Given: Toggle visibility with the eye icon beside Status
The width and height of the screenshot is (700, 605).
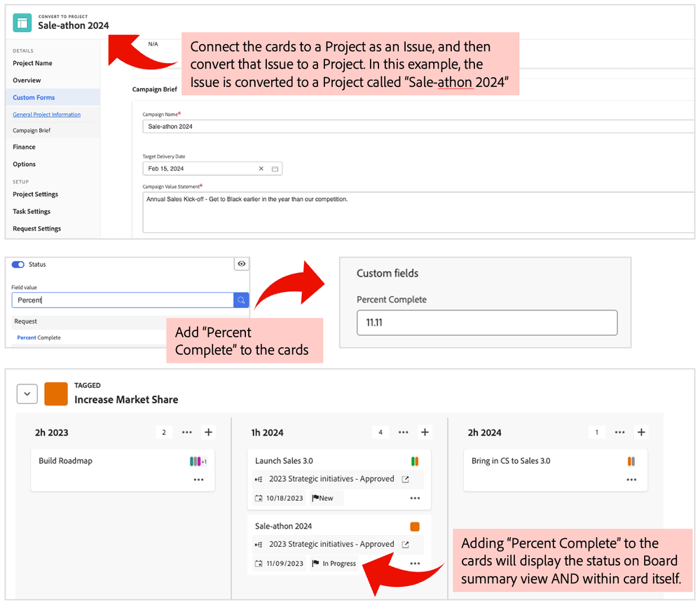Looking at the screenshot, I should coord(241,264).
